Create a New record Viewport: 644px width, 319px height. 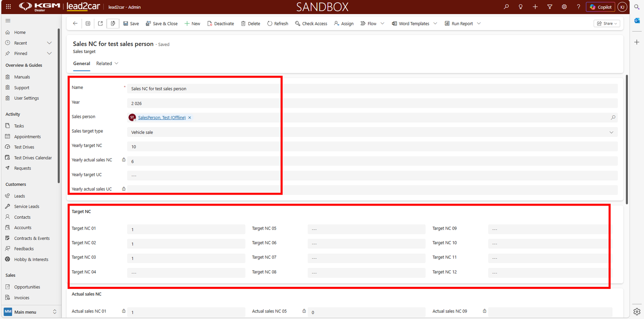pos(192,24)
